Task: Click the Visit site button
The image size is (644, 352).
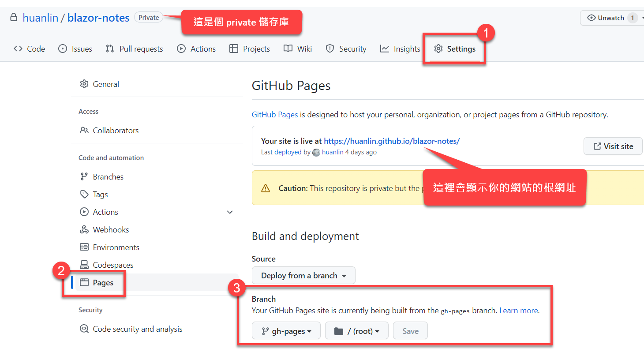Action: click(613, 146)
